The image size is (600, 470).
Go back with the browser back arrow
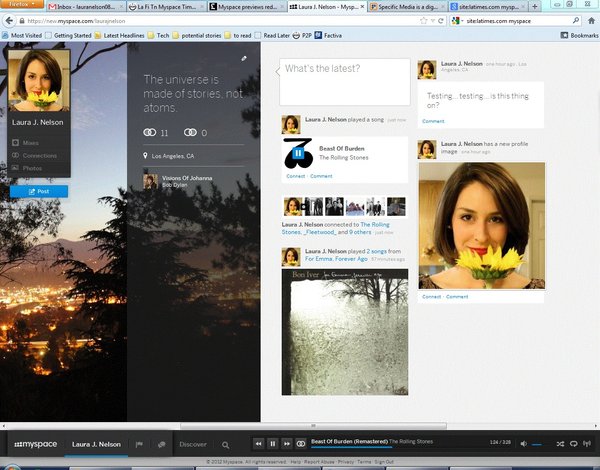tap(9, 21)
